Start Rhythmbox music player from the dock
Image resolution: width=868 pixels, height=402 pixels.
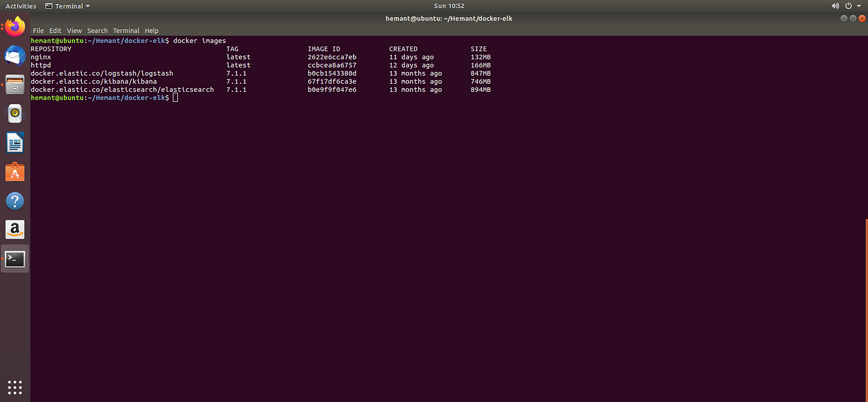pos(14,114)
